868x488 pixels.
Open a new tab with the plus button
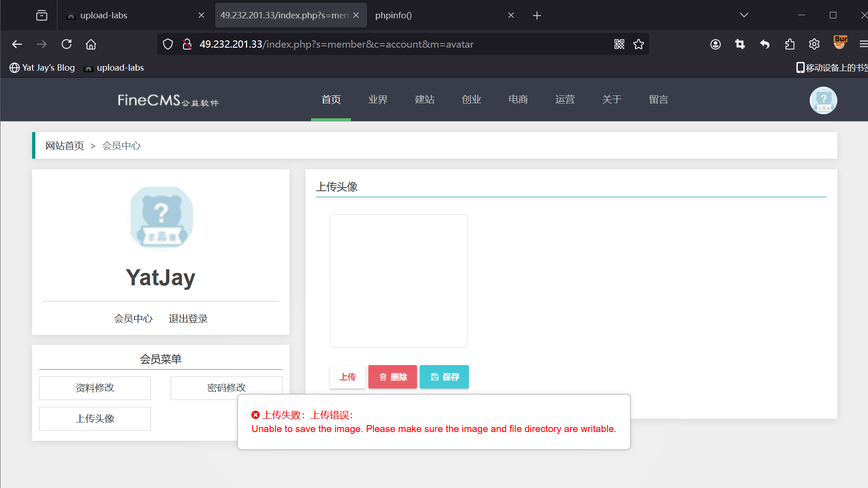click(x=537, y=16)
